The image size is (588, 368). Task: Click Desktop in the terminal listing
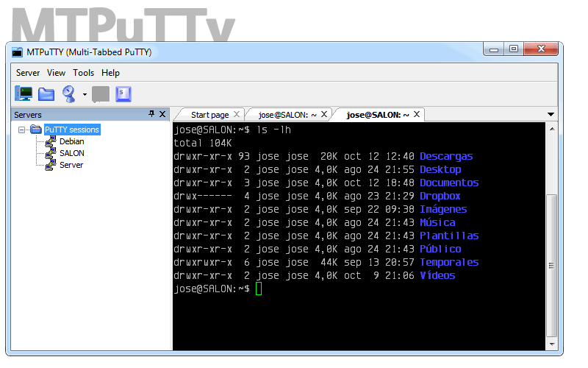click(440, 170)
